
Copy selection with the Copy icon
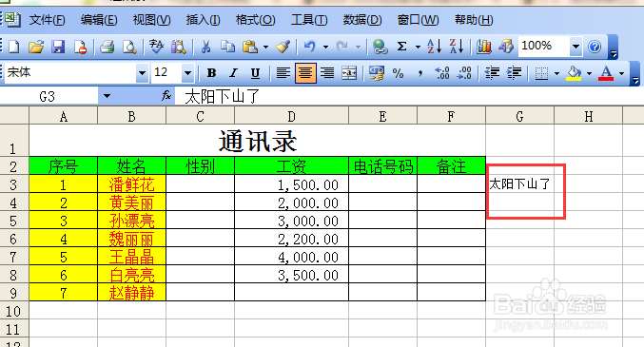[x=227, y=47]
